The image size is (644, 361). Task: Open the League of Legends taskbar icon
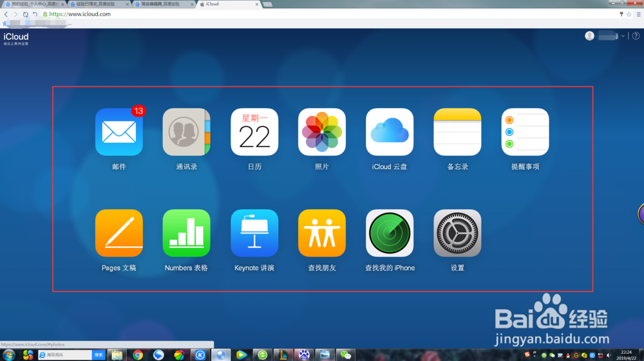[x=283, y=355]
